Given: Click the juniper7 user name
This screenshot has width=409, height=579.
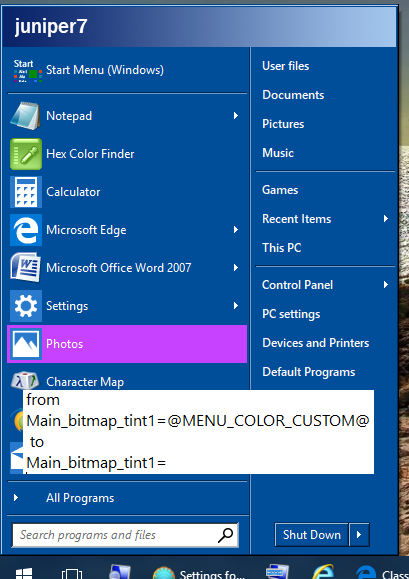Looking at the screenshot, I should point(51,26).
